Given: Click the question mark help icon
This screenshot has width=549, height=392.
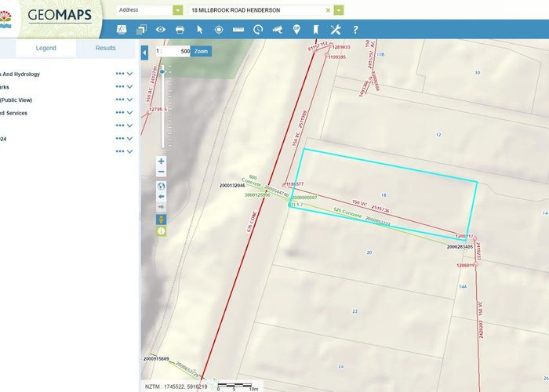Looking at the screenshot, I should pos(355,30).
